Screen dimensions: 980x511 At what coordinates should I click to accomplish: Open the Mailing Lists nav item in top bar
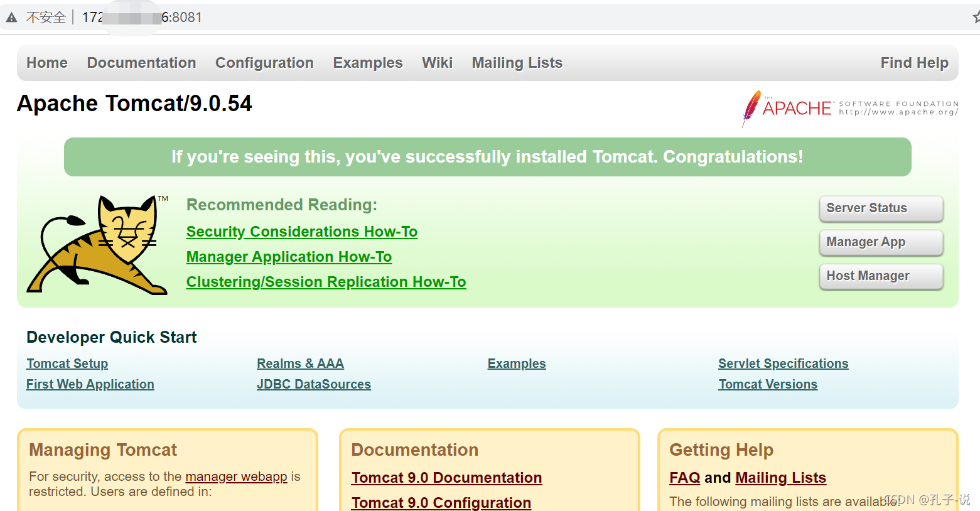click(x=517, y=63)
